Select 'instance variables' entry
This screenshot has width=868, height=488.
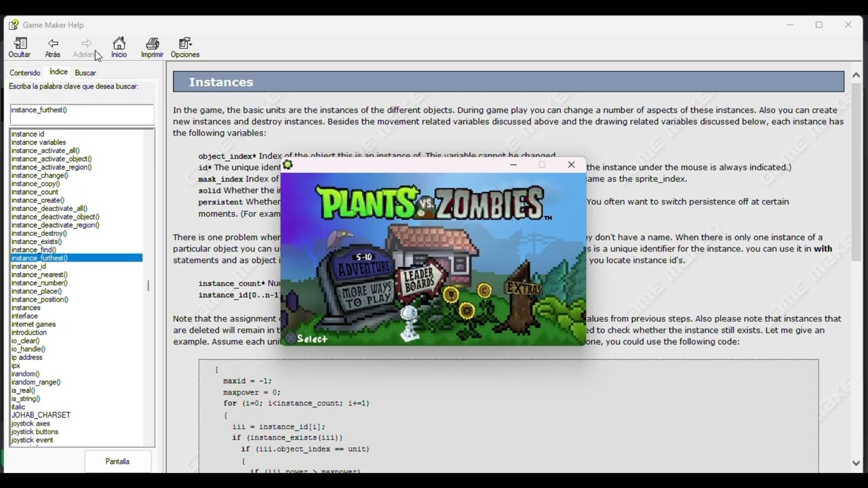39,142
